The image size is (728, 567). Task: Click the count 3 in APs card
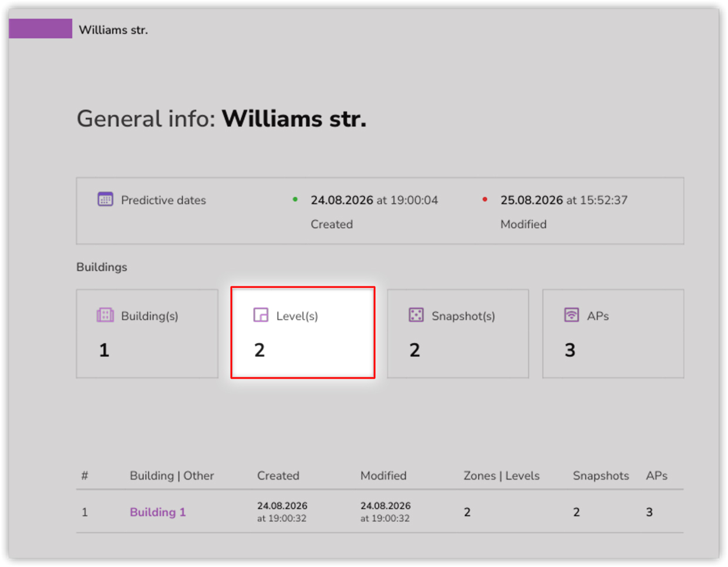pyautogui.click(x=570, y=350)
